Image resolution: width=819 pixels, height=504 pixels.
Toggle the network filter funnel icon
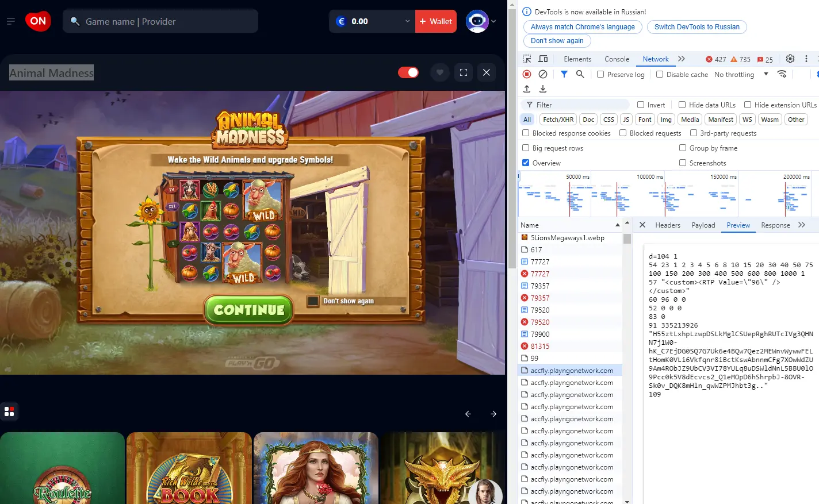click(564, 74)
